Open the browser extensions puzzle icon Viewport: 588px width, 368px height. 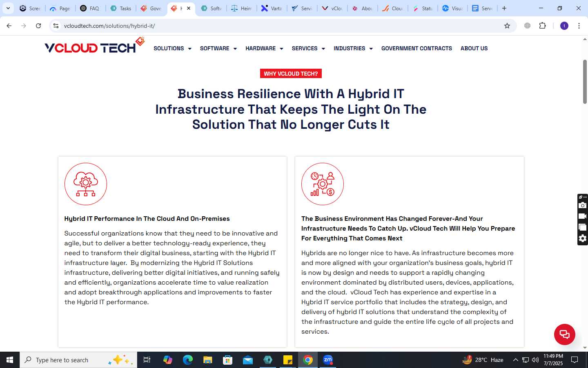(542, 26)
